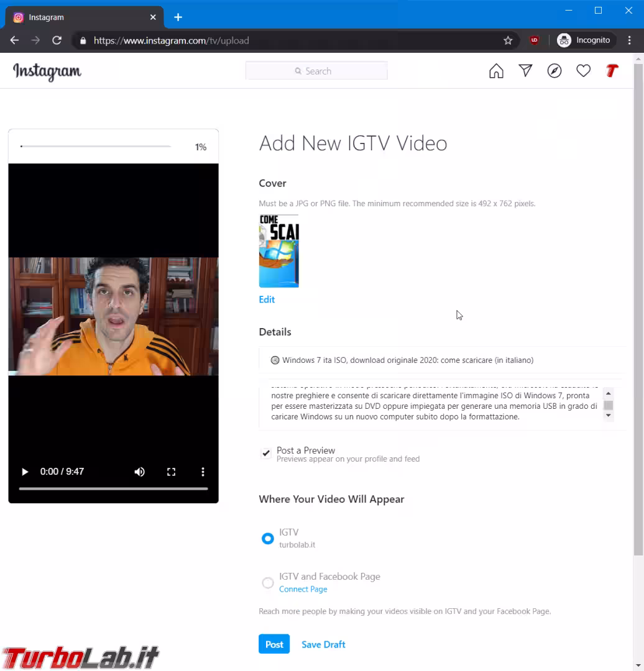Viewport: 644px width, 671px height.
Task: Click the Connect Page link
Action: 303,589
